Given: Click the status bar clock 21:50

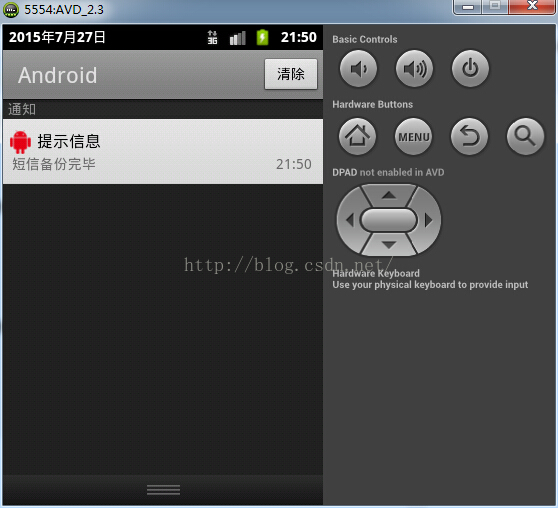Looking at the screenshot, I should (299, 37).
